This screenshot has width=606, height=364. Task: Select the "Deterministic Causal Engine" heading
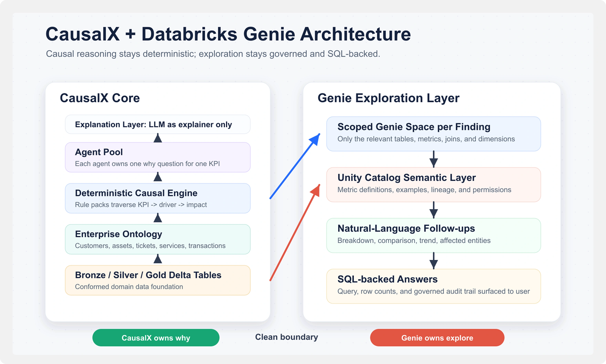(x=136, y=193)
